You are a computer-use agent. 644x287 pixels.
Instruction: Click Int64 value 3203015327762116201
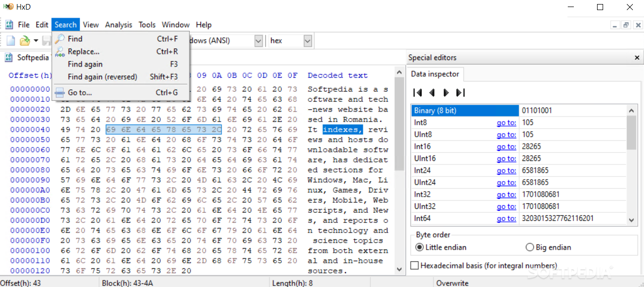558,218
